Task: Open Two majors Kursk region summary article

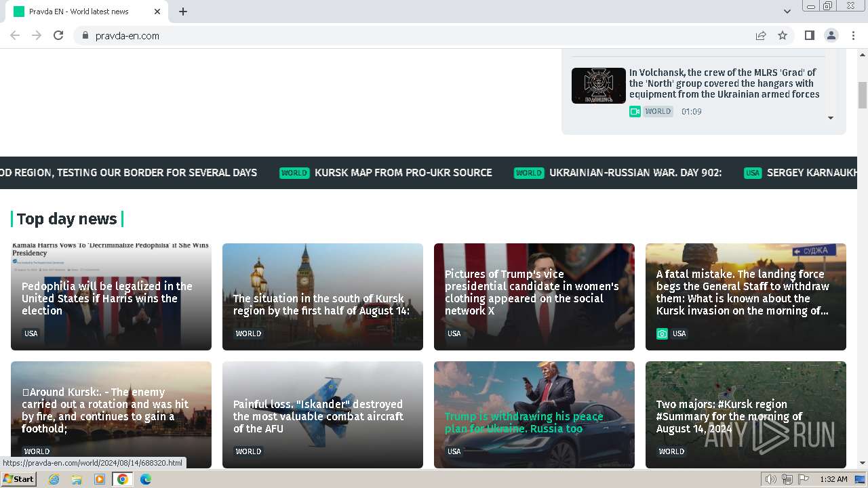Action: 746,414
